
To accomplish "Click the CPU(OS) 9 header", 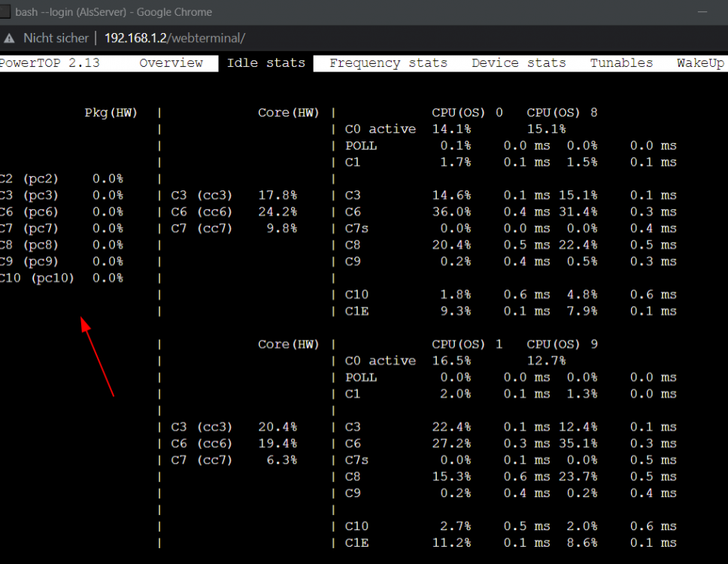I will pos(562,344).
